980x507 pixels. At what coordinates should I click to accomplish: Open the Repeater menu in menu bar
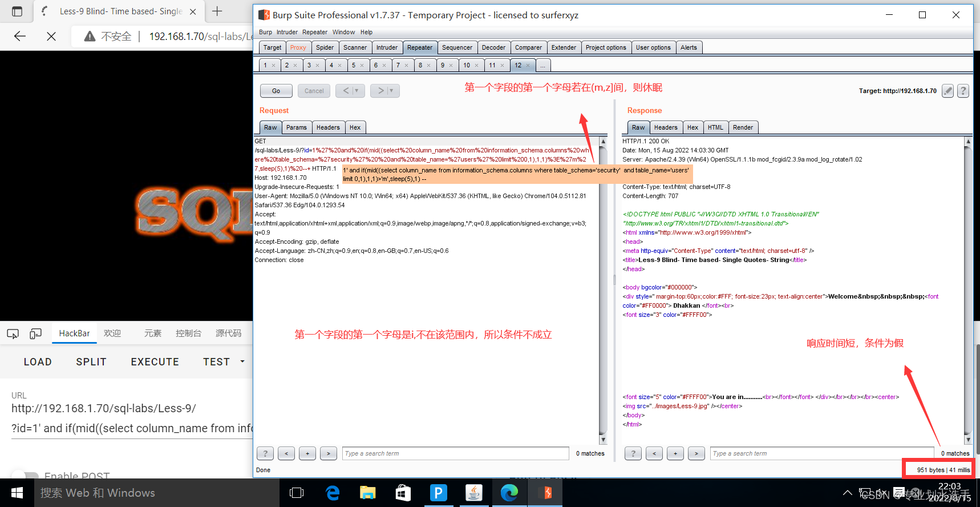pos(315,32)
